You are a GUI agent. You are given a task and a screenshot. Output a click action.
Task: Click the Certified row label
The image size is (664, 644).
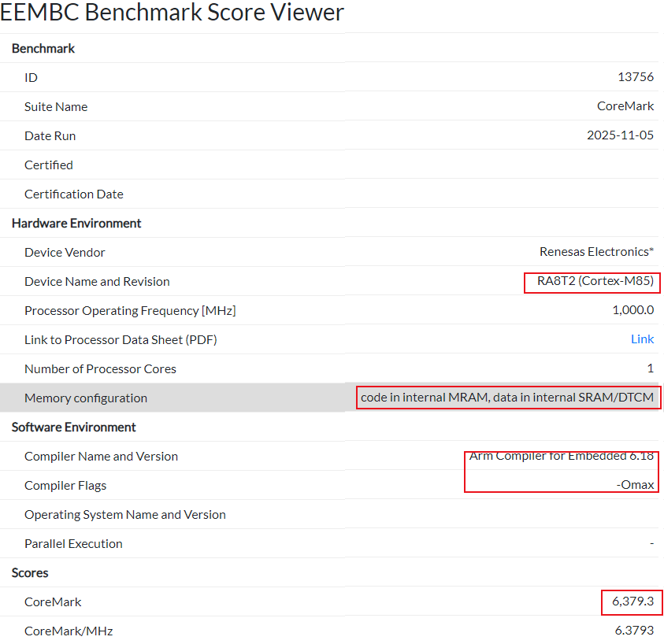coord(49,165)
